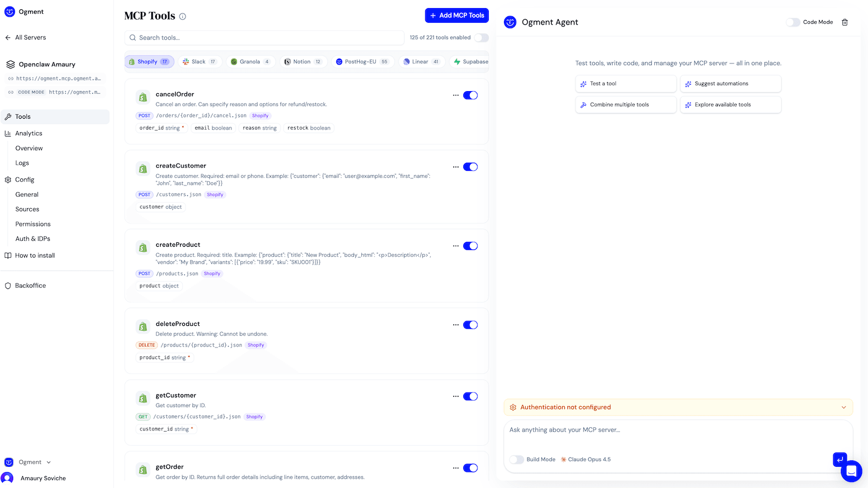Open the ellipsis menu for createProduct

(x=456, y=246)
